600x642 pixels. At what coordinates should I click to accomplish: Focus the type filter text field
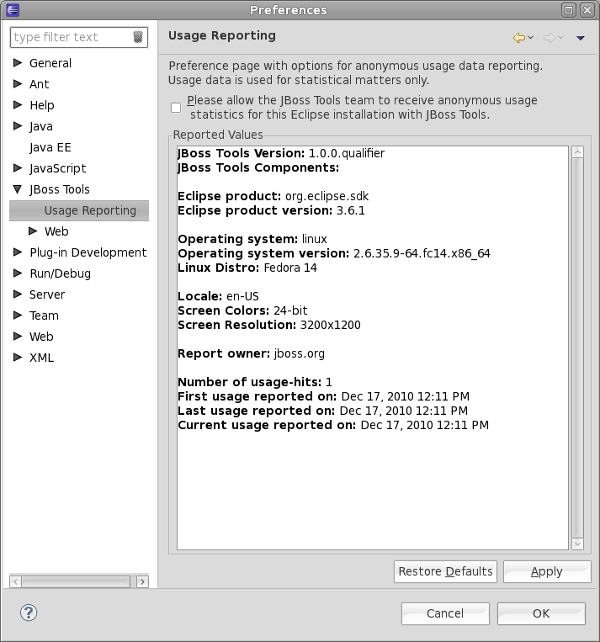click(70, 37)
